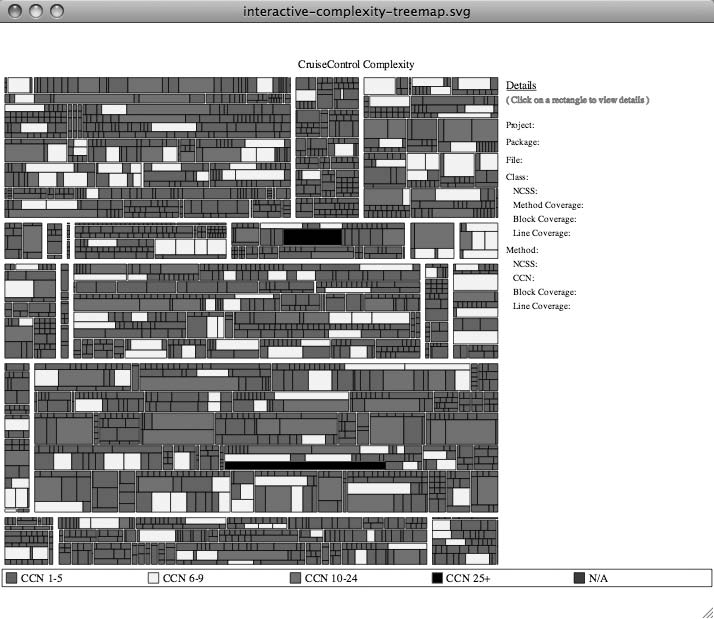714x619 pixels.
Task: Select the black CCN 25+ legend swatch
Action: 437,578
